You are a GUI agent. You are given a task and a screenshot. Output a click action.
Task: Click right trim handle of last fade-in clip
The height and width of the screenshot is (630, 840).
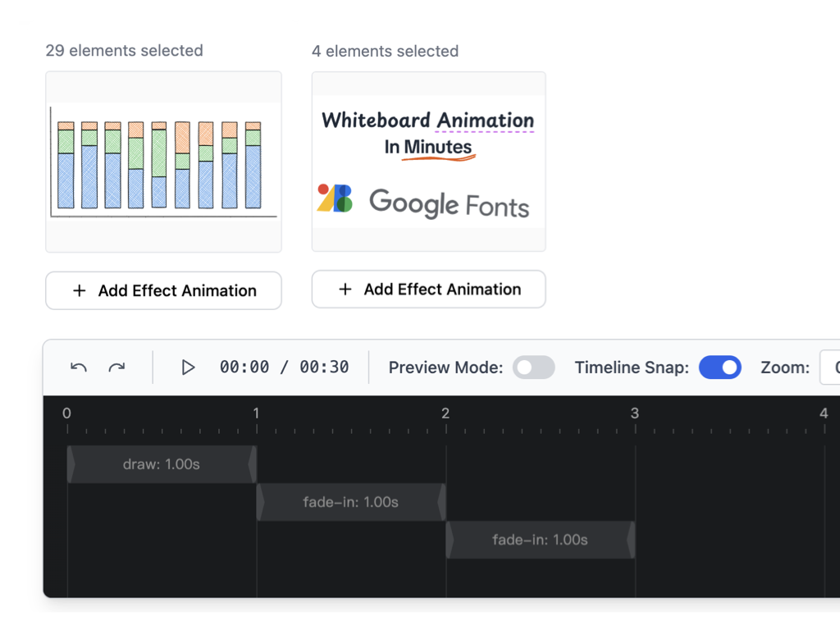coord(632,540)
